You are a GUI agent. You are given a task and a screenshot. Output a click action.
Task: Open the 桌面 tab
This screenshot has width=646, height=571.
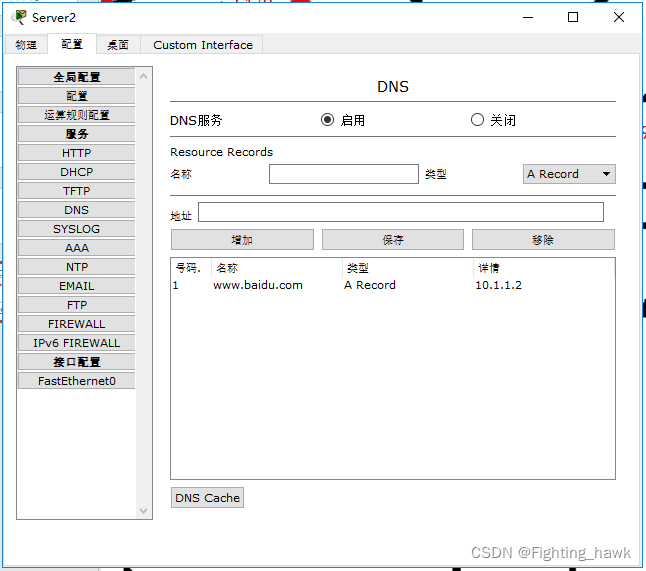[x=118, y=44]
